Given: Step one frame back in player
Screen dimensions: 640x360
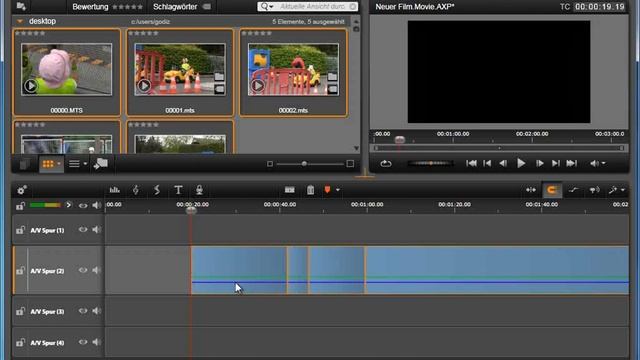Looking at the screenshot, I should (x=503, y=163).
